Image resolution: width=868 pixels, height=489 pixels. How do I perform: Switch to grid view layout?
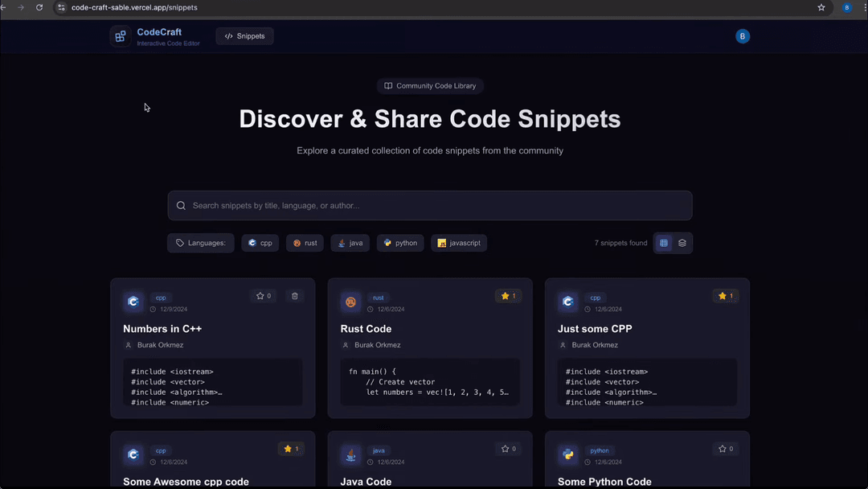(x=664, y=243)
